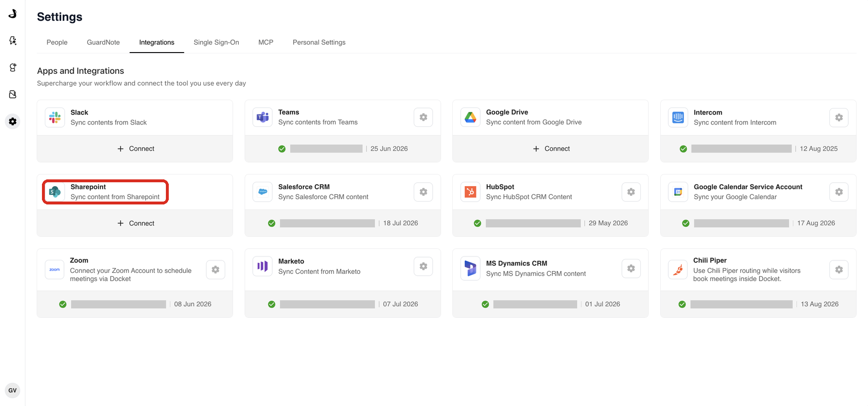The width and height of the screenshot is (868, 406).
Task: Go to the Personal Settings tab
Action: [319, 42]
